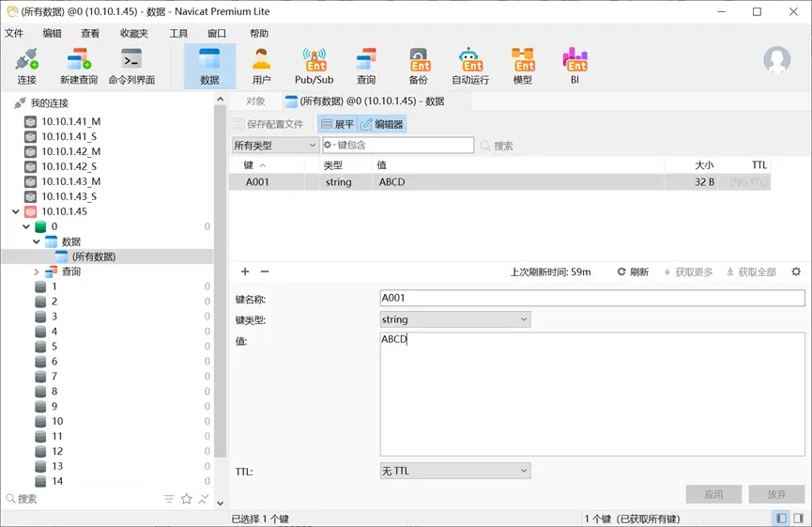812x527 pixels.
Task: Click the user avatar profile icon
Action: pos(776,59)
